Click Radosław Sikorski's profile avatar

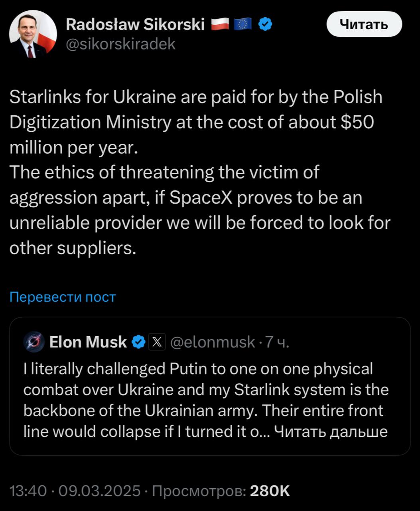(33, 34)
